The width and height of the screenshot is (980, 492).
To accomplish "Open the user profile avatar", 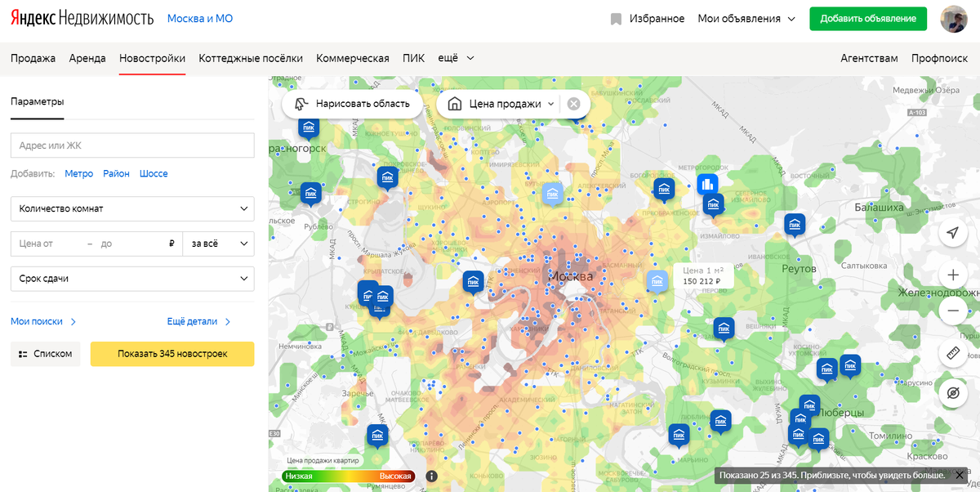I will 954,19.
